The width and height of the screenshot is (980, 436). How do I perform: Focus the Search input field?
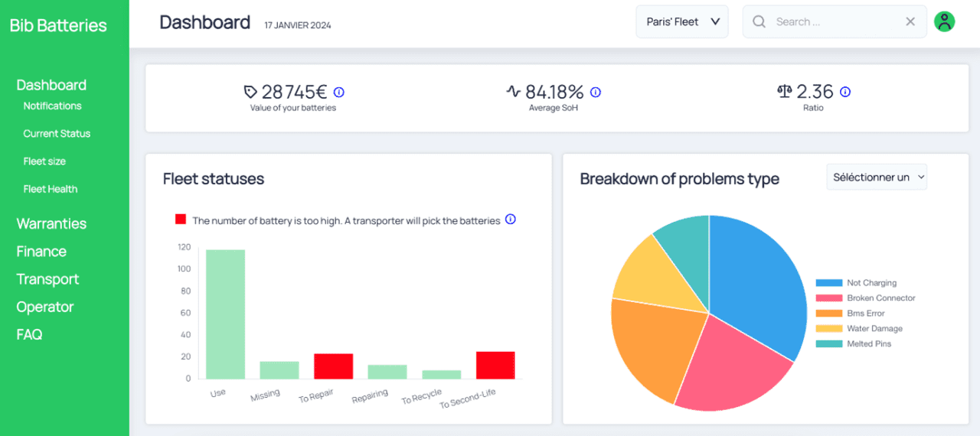[x=835, y=21]
